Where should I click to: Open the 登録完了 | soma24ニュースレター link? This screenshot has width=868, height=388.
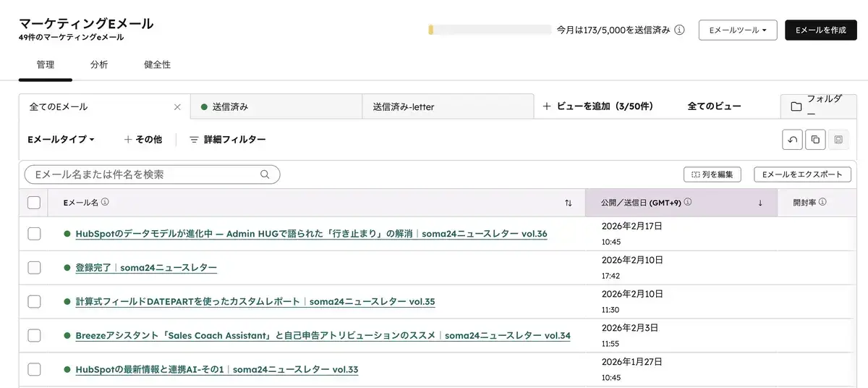[x=146, y=268]
